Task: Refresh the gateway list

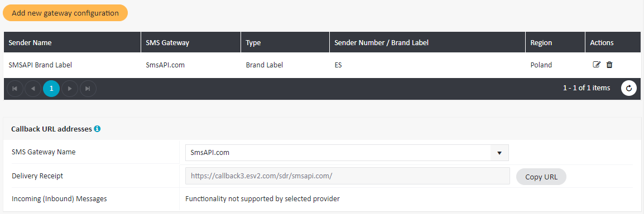Action: pyautogui.click(x=629, y=88)
